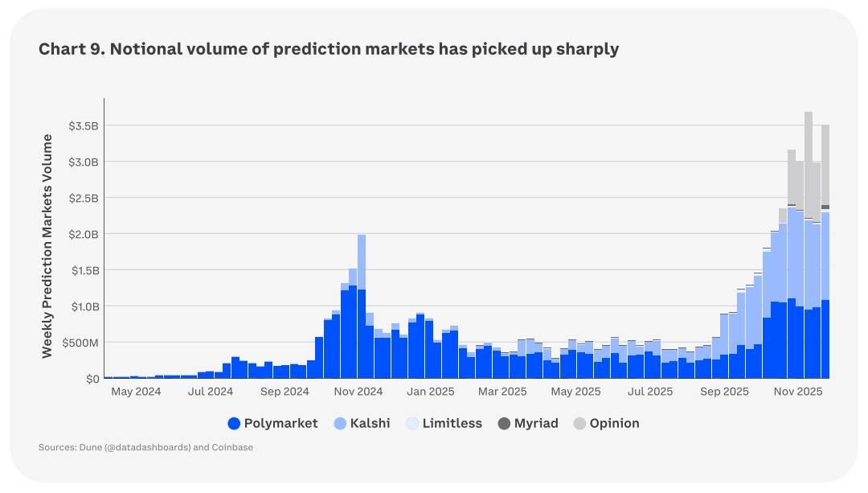The width and height of the screenshot is (868, 493).
Task: Click the Kalshi legend color dot
Action: pos(340,424)
